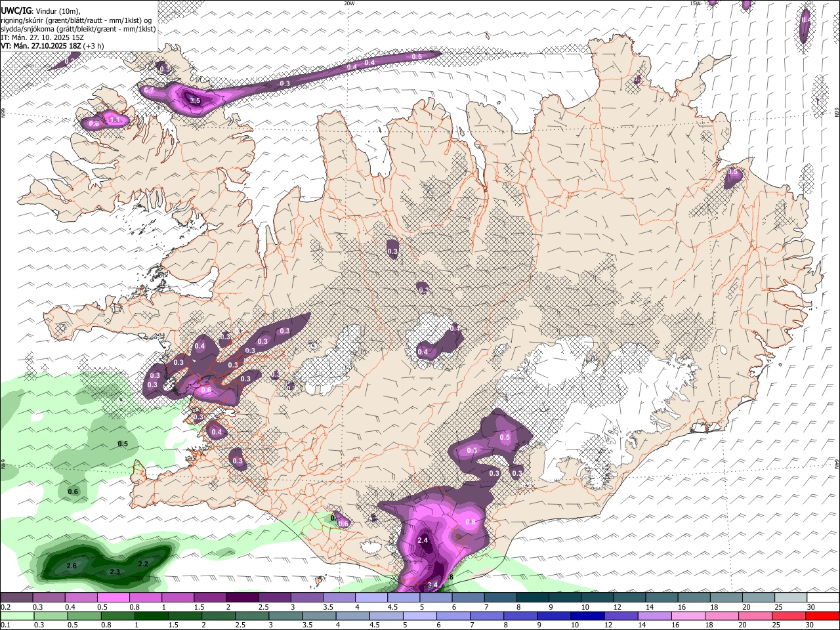
Task: Select the '3.4' value at the southern coast
Action: coord(432,585)
